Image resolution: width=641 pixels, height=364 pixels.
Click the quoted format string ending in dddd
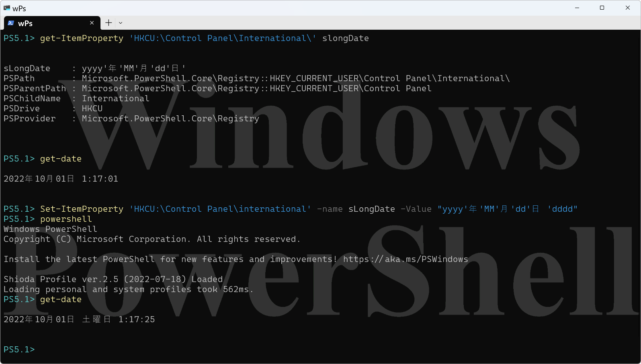coord(508,209)
